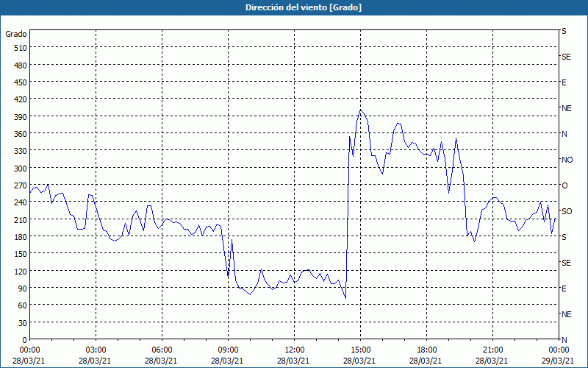This screenshot has width=588, height=368.
Task: Select the 06:00 time label on the X axis
Action: [162, 350]
